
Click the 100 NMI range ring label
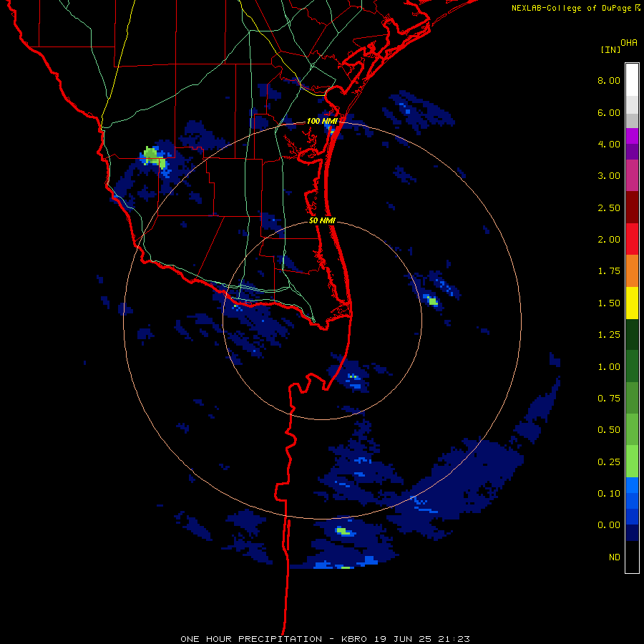[322, 121]
